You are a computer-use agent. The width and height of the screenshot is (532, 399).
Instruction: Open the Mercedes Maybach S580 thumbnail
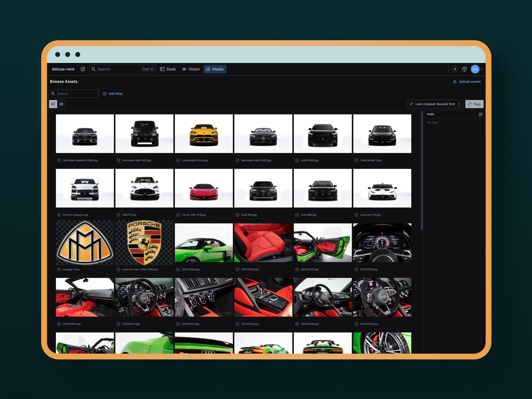point(85,133)
